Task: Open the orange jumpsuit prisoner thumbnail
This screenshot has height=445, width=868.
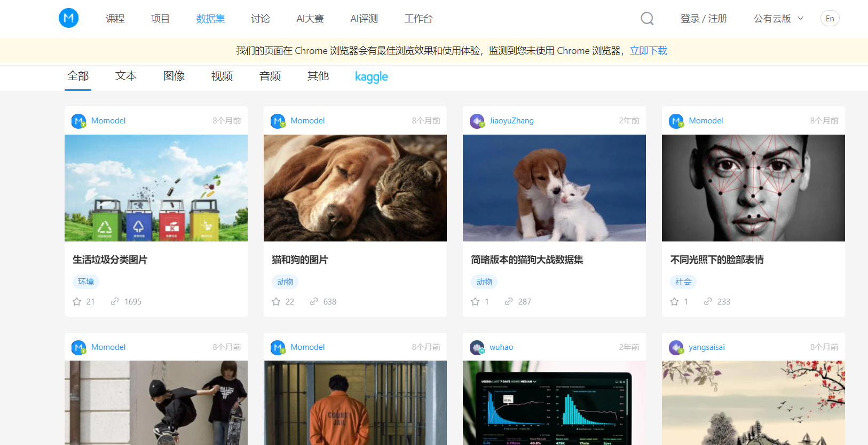Action: click(355, 403)
